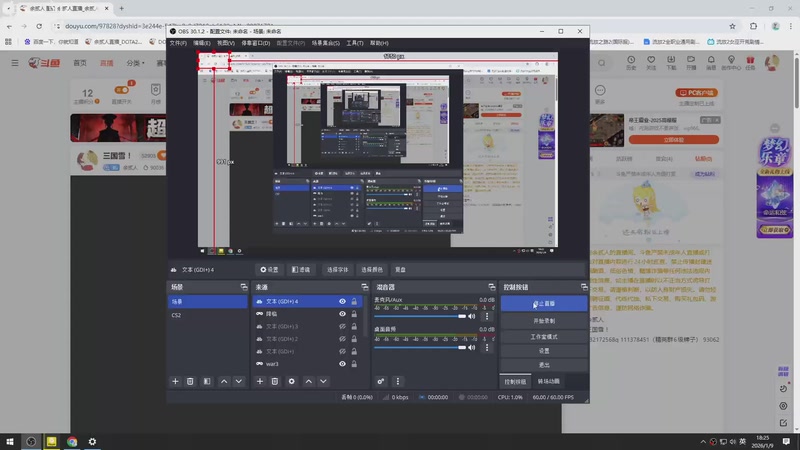Viewport: 800px width, 450px height.
Task: Click the 退出 button in Controls
Action: click(544, 365)
